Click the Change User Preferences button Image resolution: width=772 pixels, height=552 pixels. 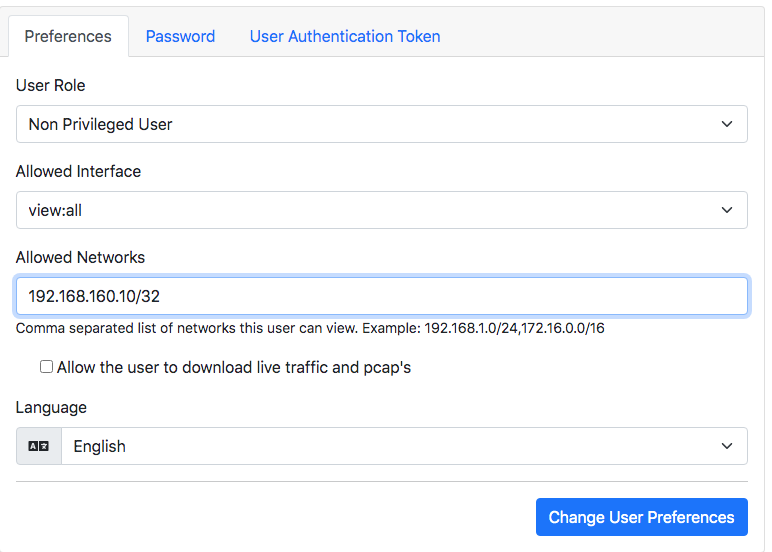[x=642, y=517]
